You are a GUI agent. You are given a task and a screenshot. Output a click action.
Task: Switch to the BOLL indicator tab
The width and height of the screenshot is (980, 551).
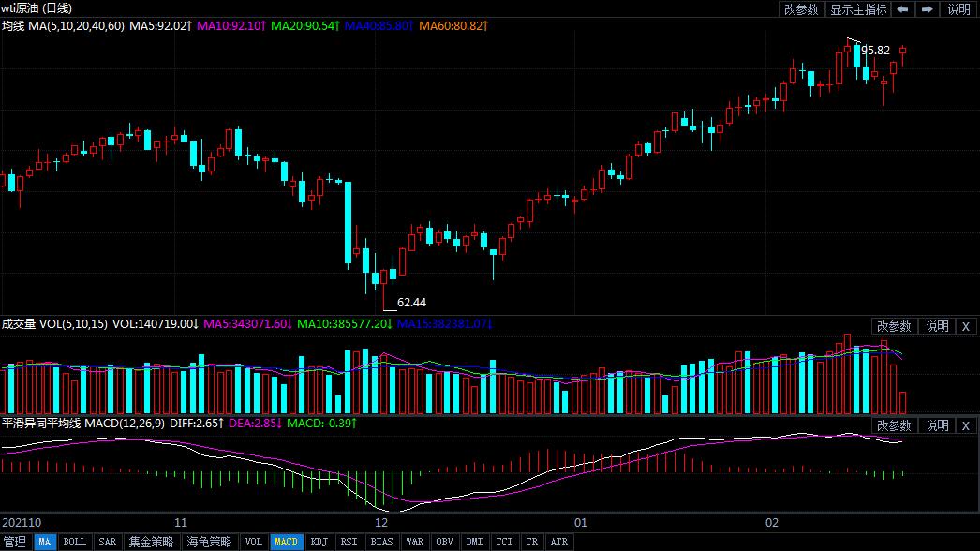pos(74,542)
